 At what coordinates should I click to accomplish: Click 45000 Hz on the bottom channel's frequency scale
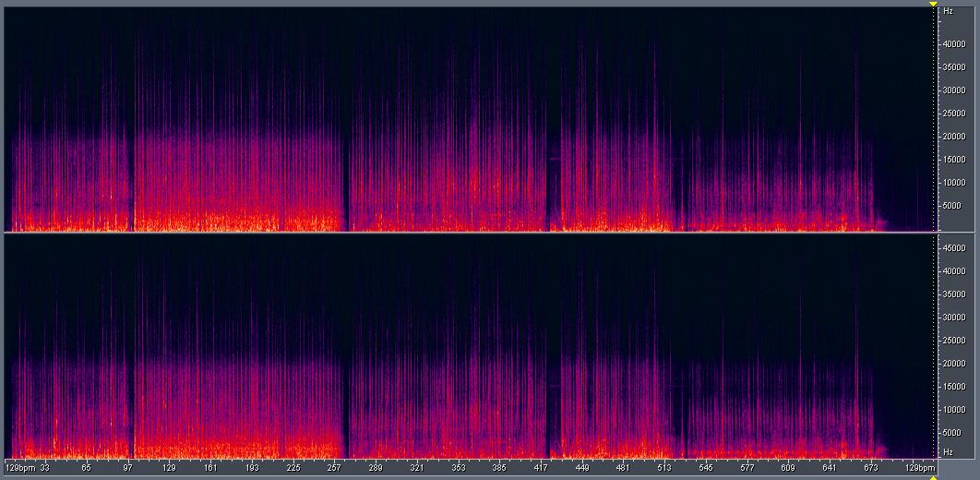(953, 248)
